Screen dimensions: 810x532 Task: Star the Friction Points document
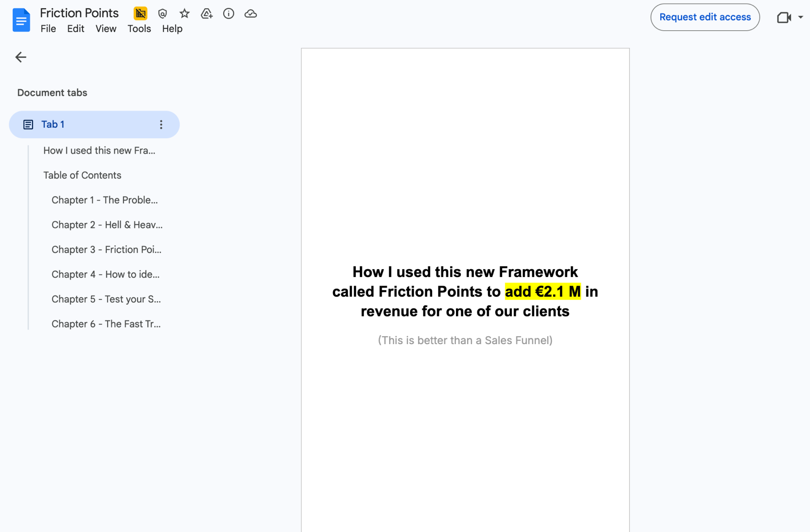(x=184, y=14)
